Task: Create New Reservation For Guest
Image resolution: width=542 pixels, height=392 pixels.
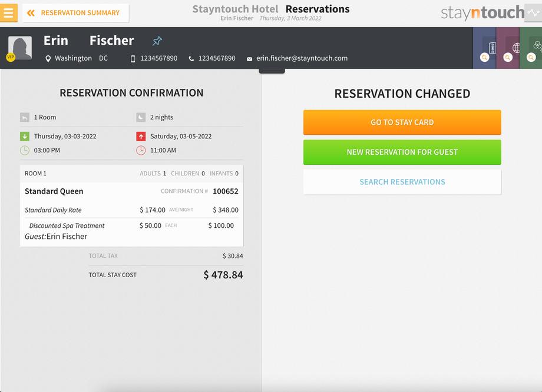Action: (402, 152)
